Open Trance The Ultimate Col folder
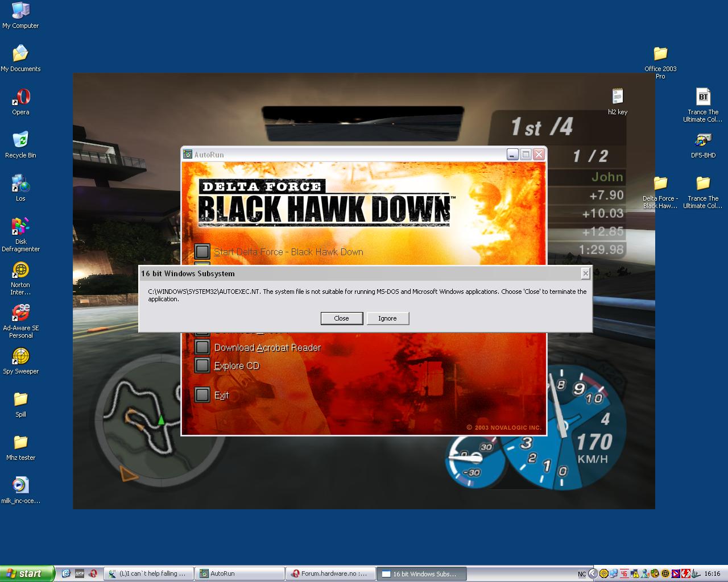728x582 pixels. point(703,192)
